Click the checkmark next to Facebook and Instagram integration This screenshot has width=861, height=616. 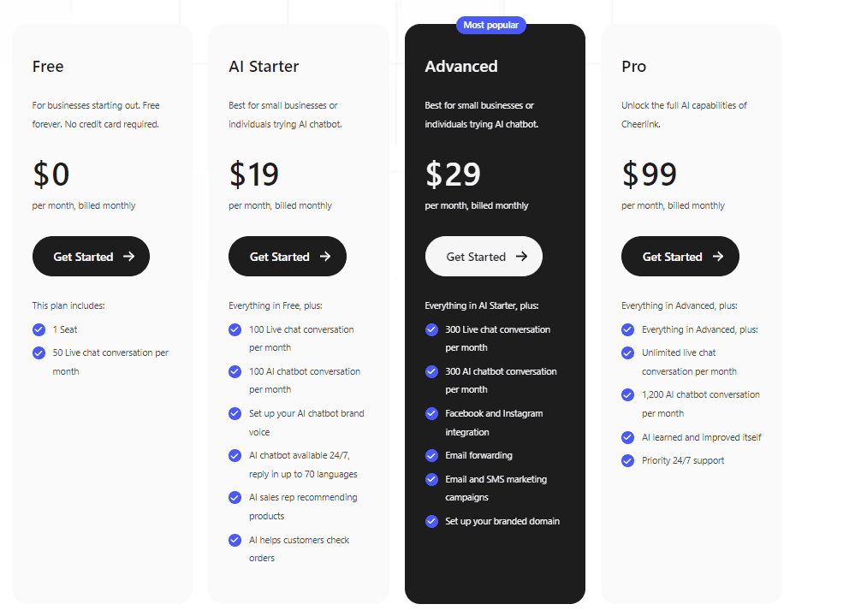(431, 413)
